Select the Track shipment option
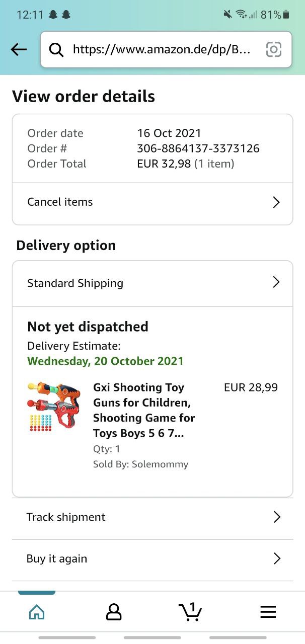This screenshot has width=305, height=644. (x=66, y=517)
